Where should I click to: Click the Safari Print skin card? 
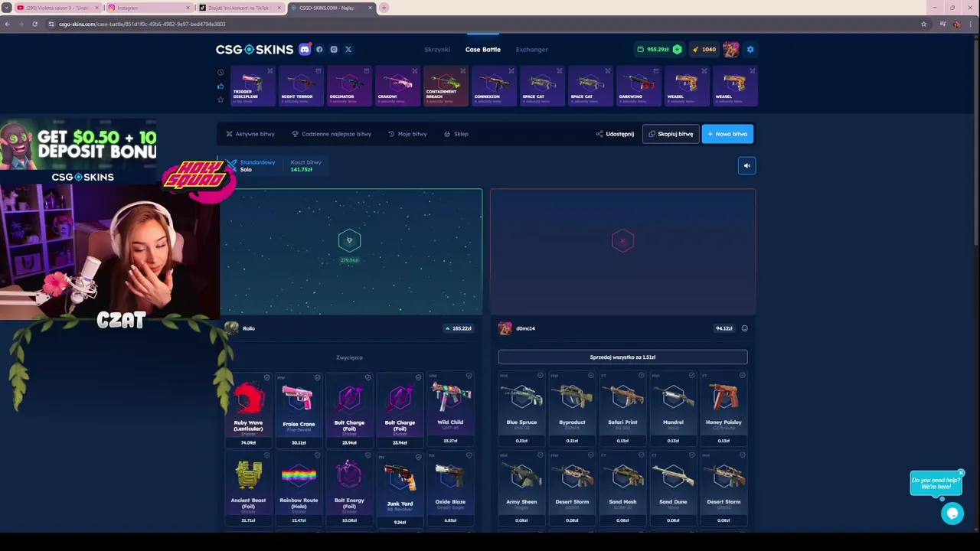point(622,408)
